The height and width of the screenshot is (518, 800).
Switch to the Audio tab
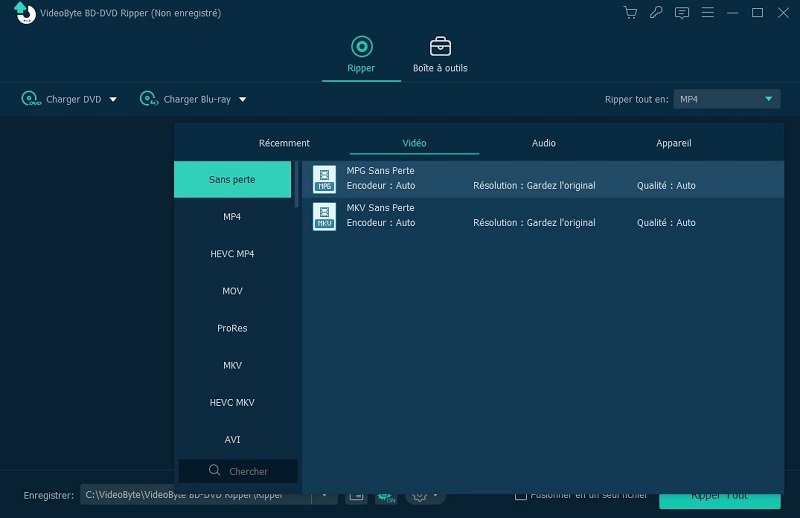point(543,143)
